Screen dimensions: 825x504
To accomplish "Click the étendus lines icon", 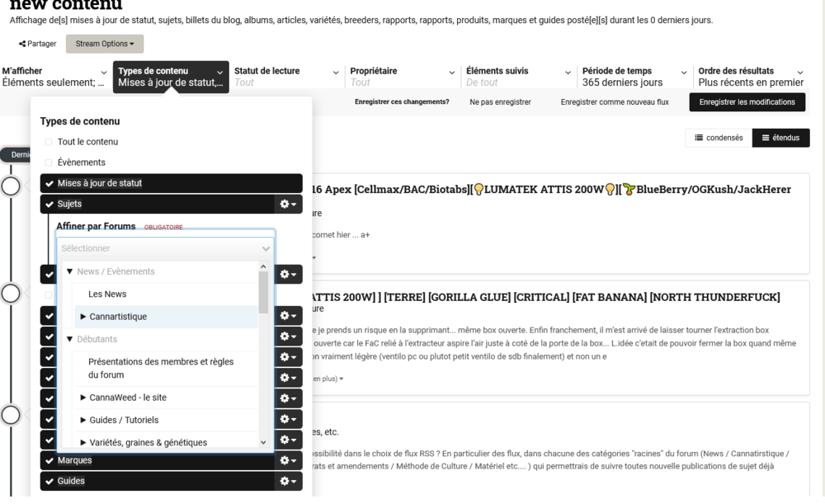I will coord(766,138).
